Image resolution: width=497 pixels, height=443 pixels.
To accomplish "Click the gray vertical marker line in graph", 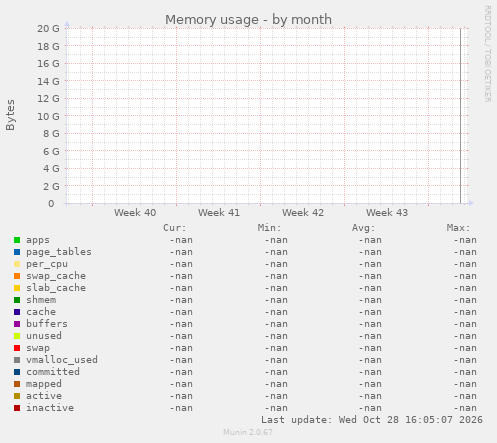I will point(461,116).
